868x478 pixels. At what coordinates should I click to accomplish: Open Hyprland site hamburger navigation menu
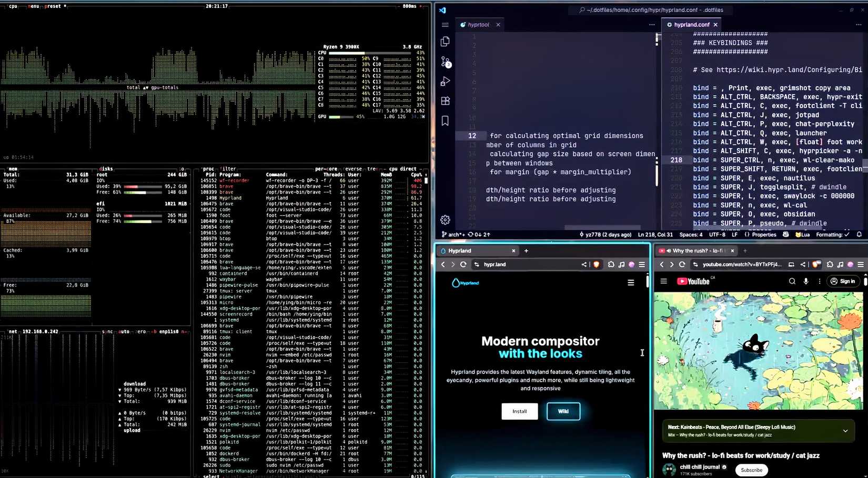point(631,283)
